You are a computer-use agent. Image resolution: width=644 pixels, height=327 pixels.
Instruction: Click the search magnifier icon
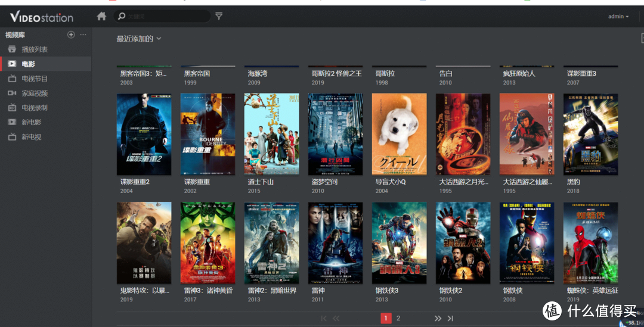point(122,16)
